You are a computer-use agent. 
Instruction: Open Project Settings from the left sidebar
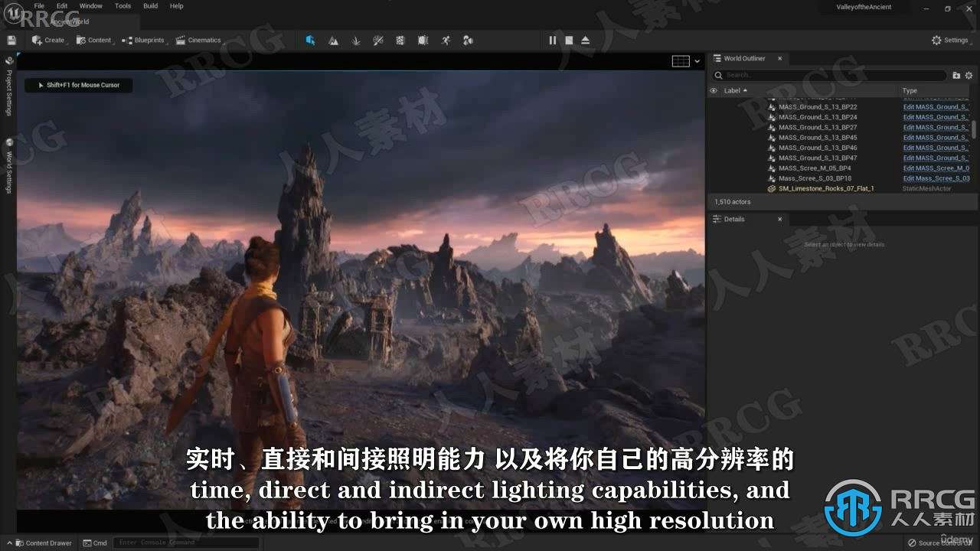tap(9, 86)
